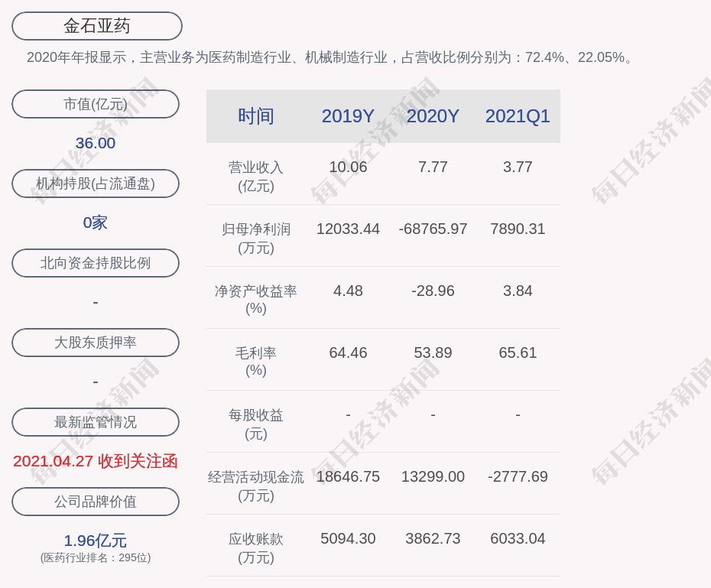Viewport: 711px width, 588px height.
Task: Select net profit value -68765.97
Action: pyautogui.click(x=433, y=229)
